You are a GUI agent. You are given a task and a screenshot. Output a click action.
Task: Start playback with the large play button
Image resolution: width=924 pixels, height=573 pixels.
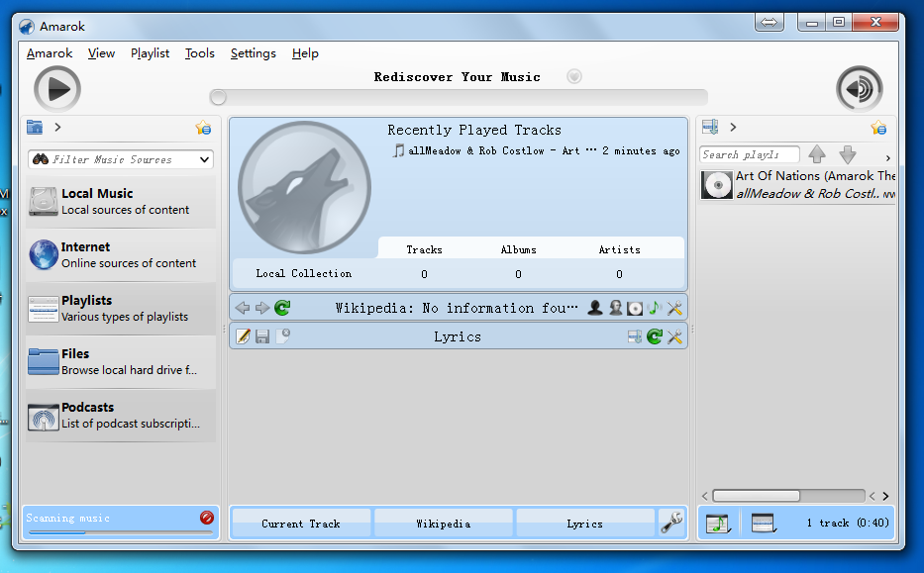[x=57, y=89]
